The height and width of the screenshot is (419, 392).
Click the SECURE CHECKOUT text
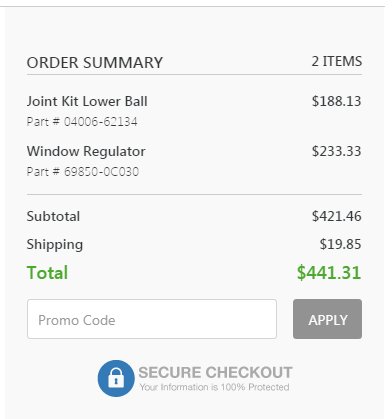click(x=215, y=373)
